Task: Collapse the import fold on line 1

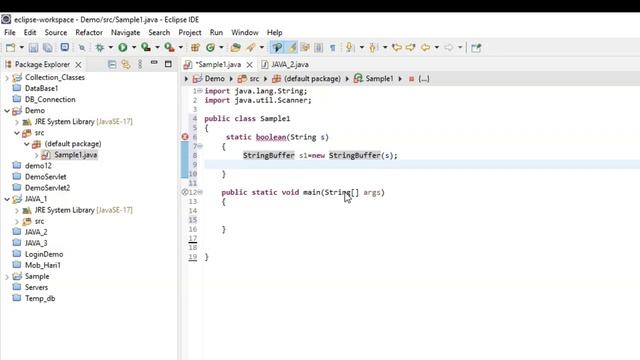Action: tap(200, 91)
